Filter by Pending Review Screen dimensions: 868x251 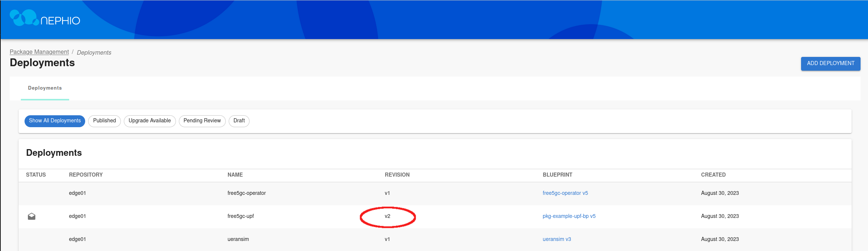202,121
